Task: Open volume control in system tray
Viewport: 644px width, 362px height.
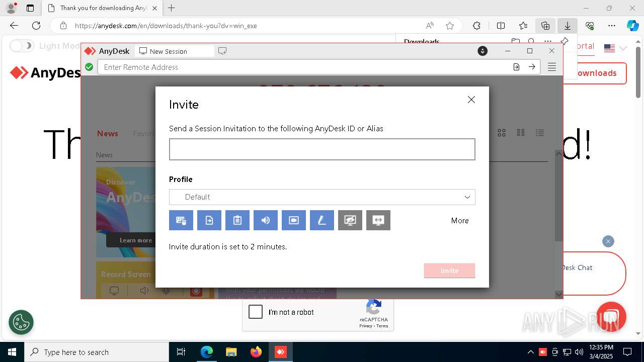Action: [x=579, y=352]
